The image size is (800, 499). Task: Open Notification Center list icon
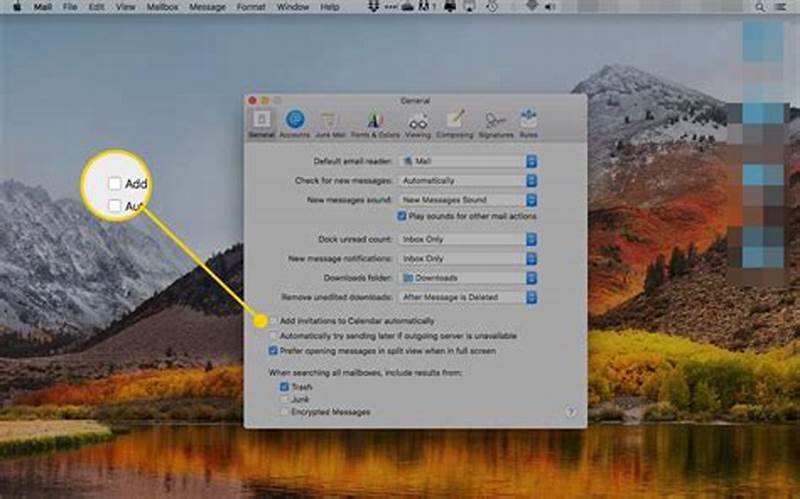[781, 7]
